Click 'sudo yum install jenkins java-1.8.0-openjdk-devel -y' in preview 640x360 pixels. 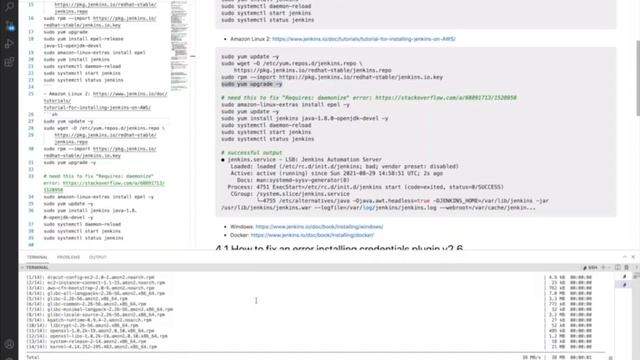304,118
